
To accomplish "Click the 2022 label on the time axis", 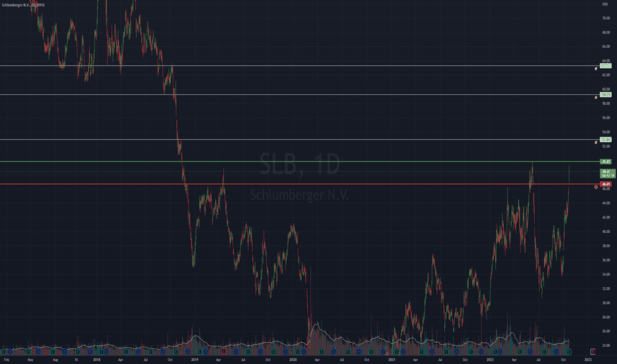I will (x=490, y=359).
